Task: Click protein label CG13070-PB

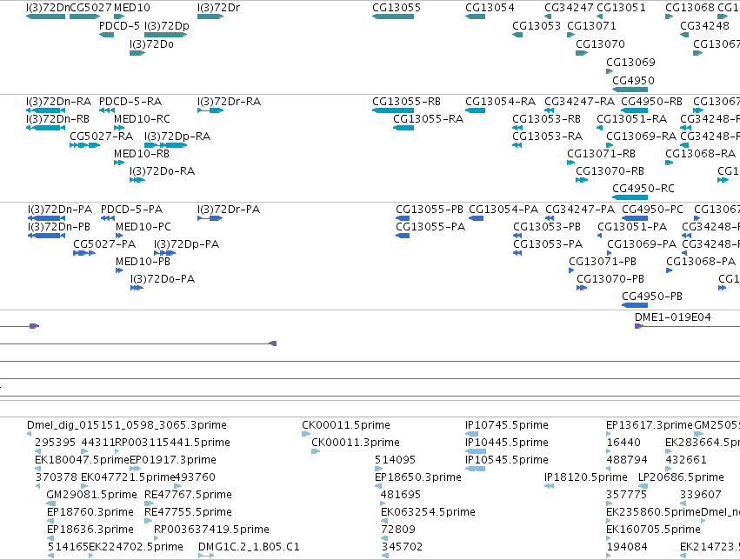Action: tap(610, 279)
